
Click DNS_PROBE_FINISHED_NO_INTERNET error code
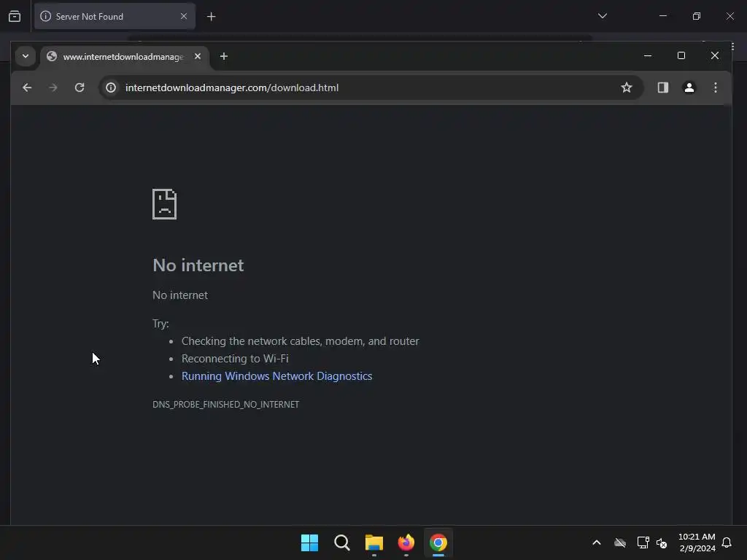(226, 404)
